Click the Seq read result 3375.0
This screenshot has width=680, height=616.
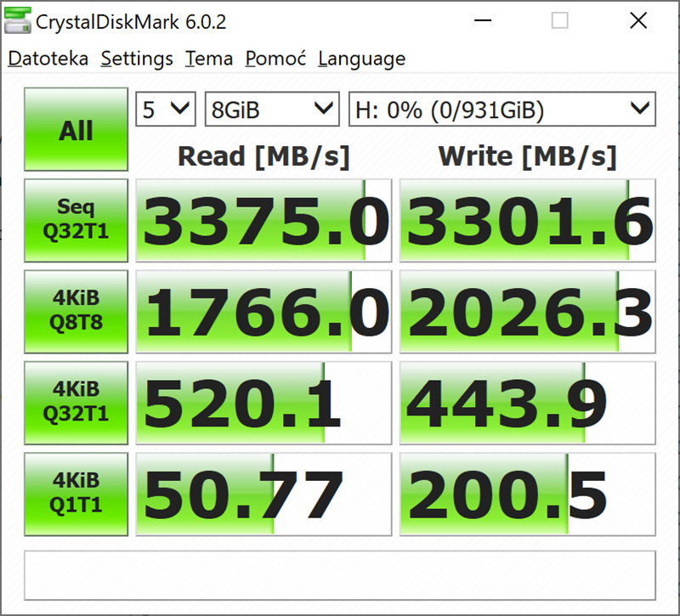click(263, 221)
